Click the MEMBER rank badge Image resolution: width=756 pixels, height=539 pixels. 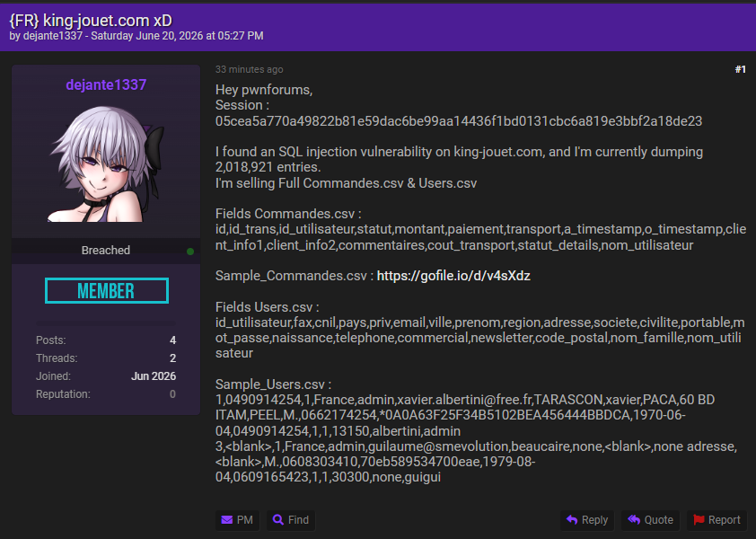(x=107, y=290)
